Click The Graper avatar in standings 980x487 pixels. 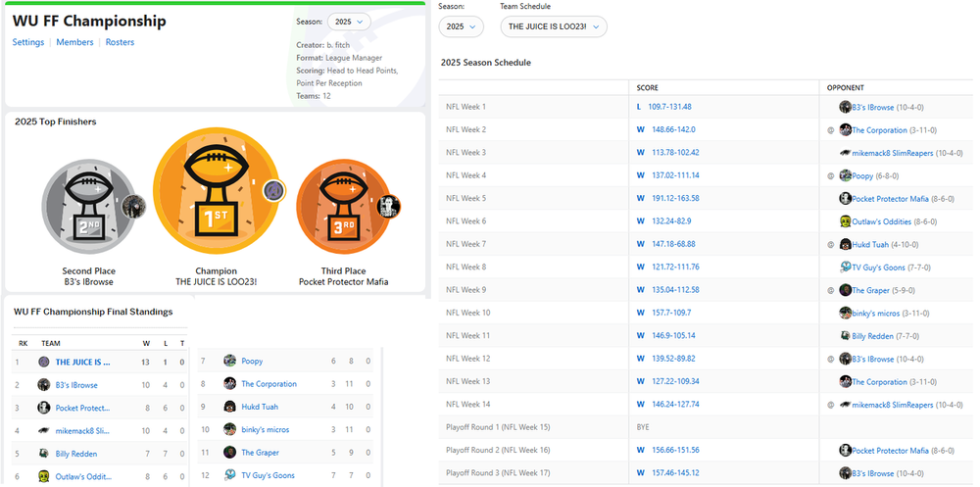[x=229, y=453]
